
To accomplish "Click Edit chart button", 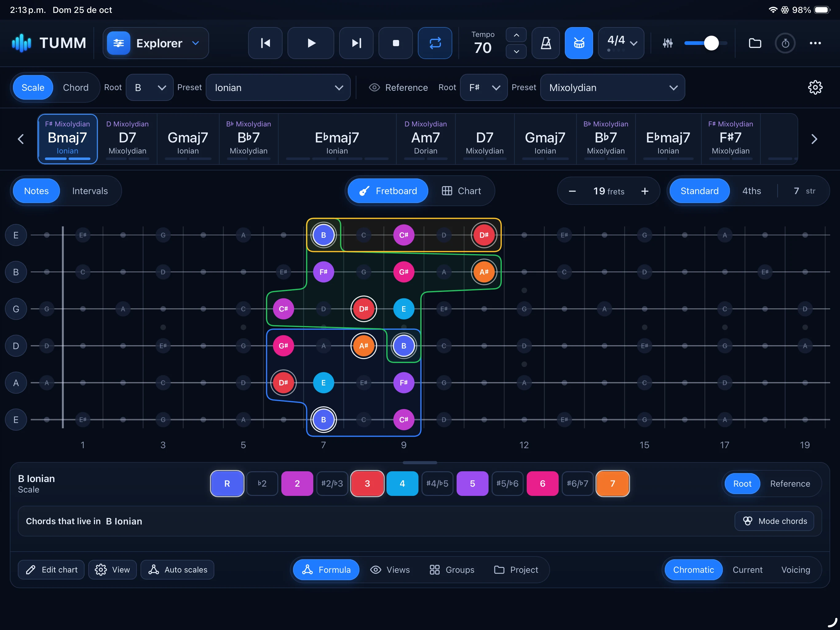I will 51,569.
